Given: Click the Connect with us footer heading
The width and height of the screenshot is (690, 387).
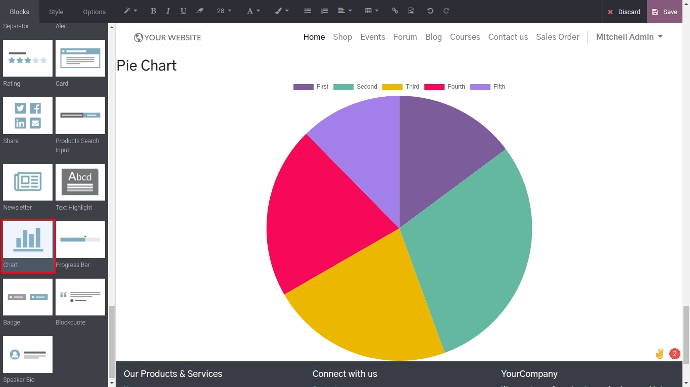Looking at the screenshot, I should 345,374.
